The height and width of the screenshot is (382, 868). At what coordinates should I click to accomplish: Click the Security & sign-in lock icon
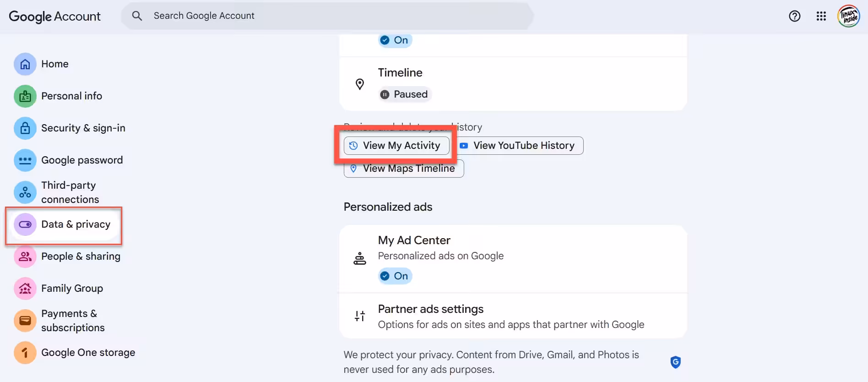(x=25, y=128)
